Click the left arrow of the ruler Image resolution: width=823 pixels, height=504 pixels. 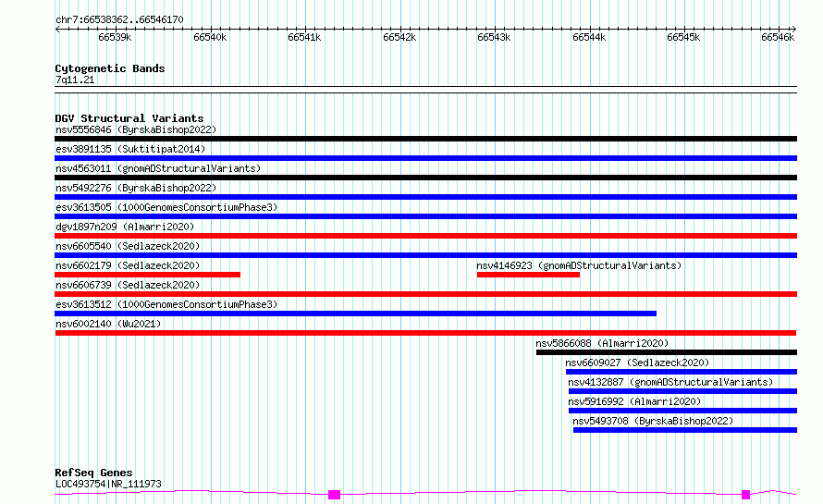click(57, 30)
